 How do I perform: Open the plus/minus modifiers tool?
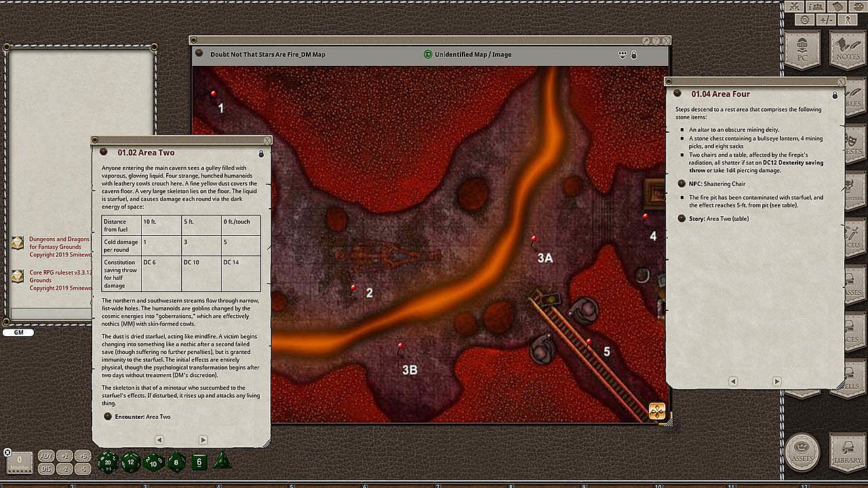click(827, 20)
